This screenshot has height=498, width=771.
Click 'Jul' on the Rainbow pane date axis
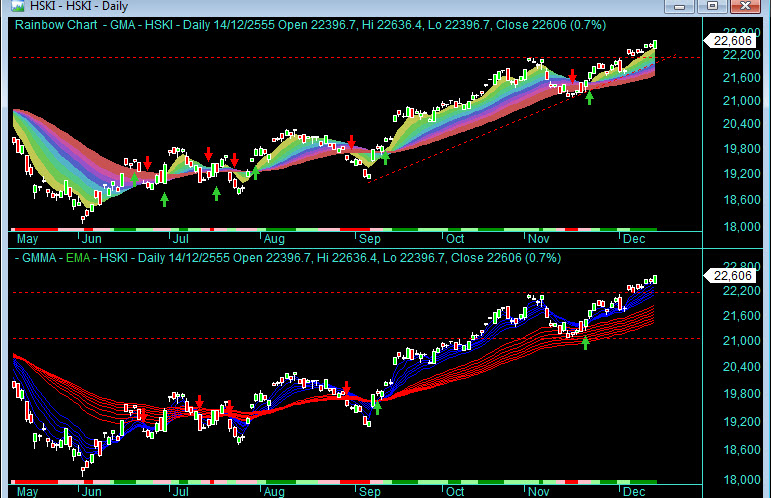(x=180, y=239)
